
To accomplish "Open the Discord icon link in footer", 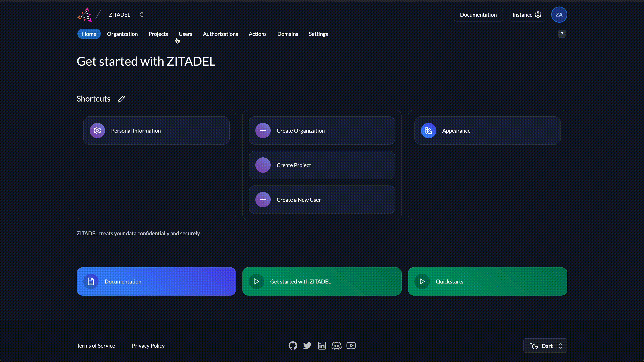I will point(336,346).
